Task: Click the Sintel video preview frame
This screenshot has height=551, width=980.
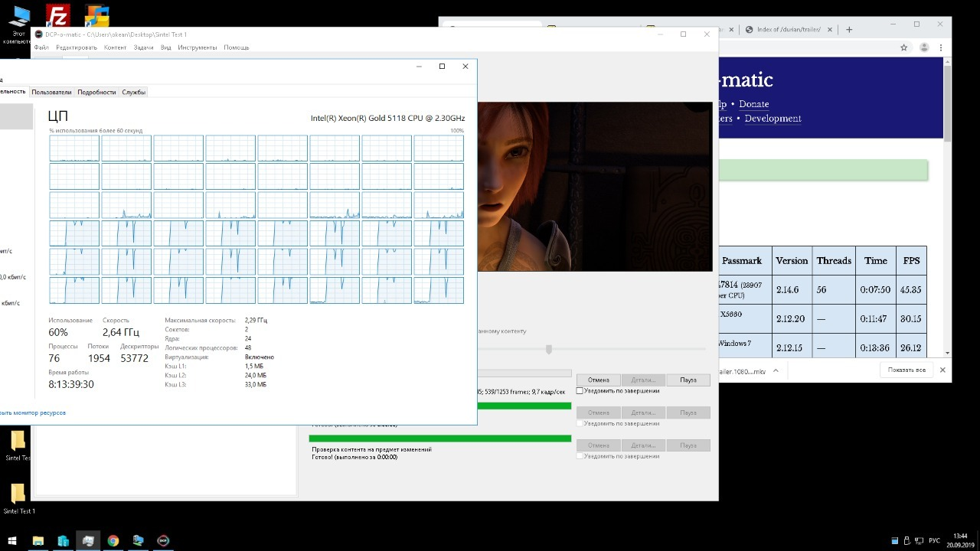Action: (595, 186)
